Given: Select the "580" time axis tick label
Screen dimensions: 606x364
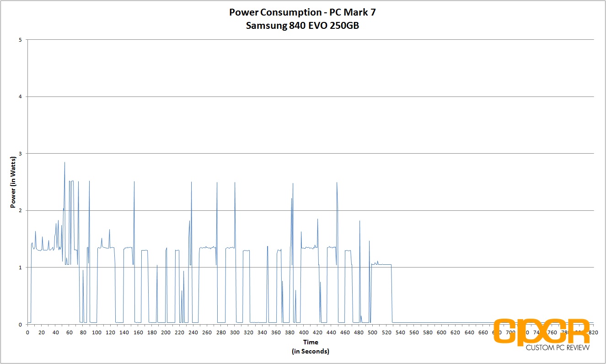Looking at the screenshot, I should coord(428,332).
